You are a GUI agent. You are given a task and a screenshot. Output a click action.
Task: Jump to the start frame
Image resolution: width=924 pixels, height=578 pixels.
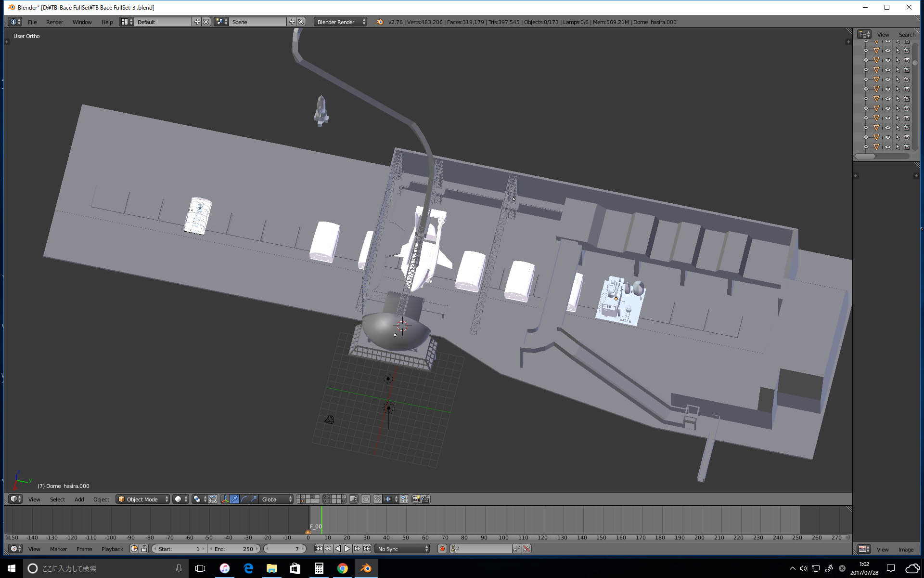coord(318,549)
